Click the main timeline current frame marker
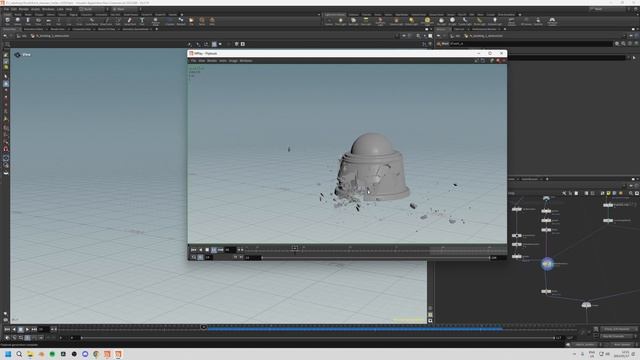 pos(204,327)
